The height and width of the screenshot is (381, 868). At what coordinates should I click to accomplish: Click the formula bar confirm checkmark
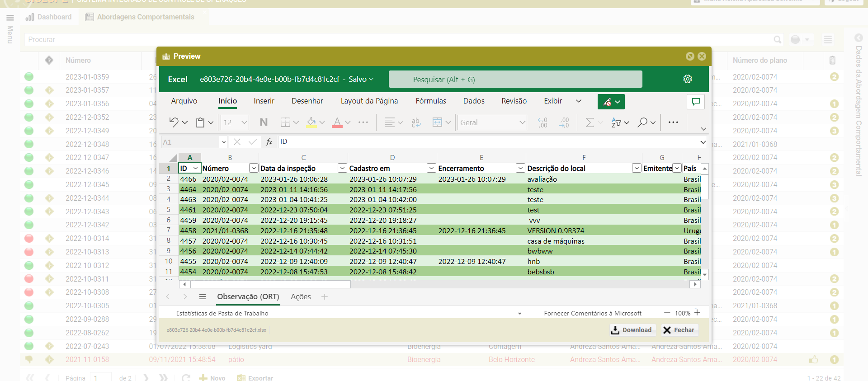coord(253,142)
